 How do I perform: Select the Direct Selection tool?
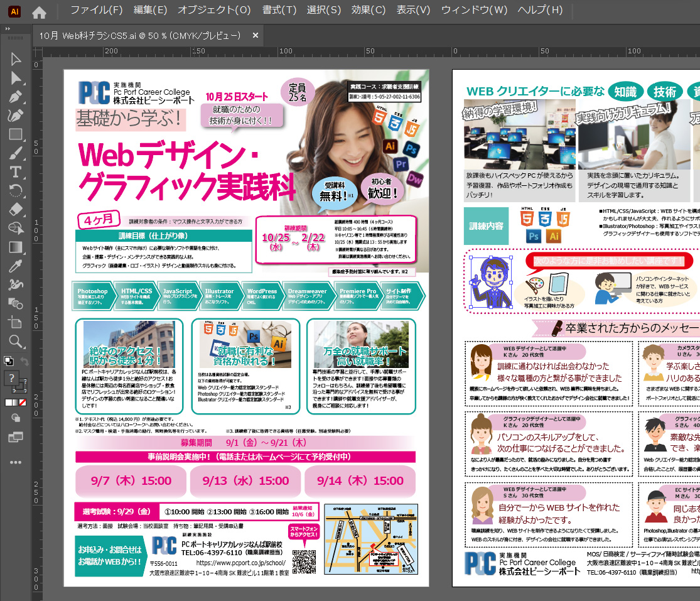(x=16, y=78)
